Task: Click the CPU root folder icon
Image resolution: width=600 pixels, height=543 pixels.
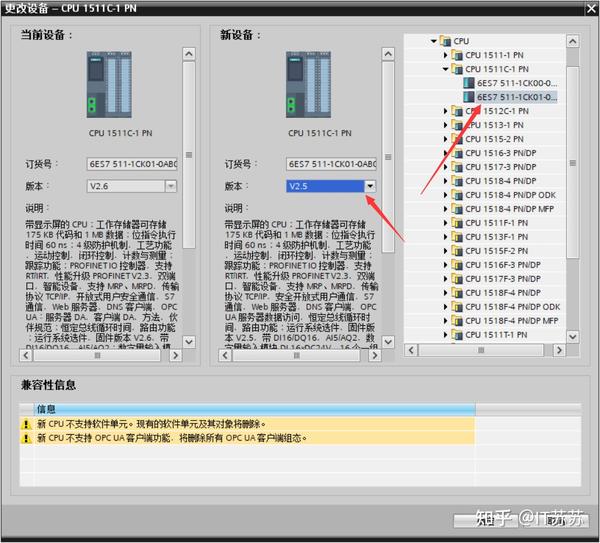Action: [x=445, y=41]
